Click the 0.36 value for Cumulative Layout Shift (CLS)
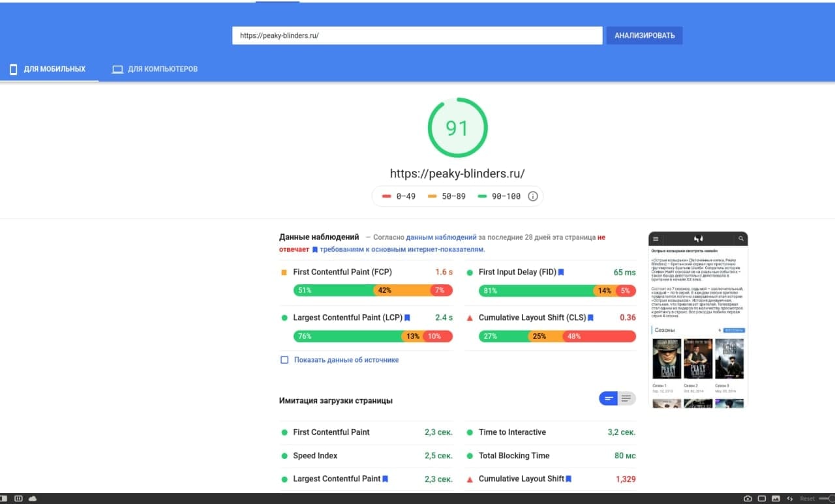The height and width of the screenshot is (504, 835). tap(628, 318)
